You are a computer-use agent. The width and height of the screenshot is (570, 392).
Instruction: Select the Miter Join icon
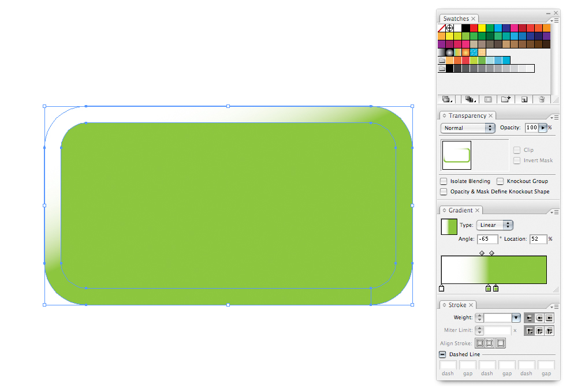(529, 331)
